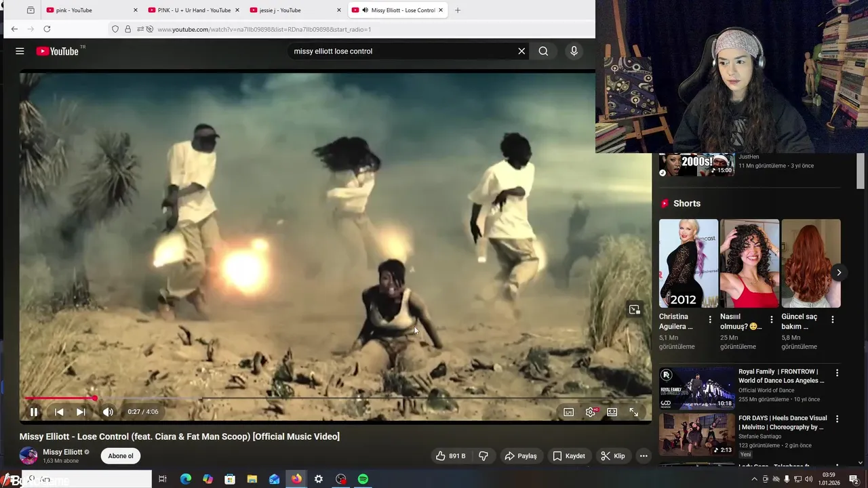Open Microsoft Edge from the taskbar
The image size is (868, 488).
pyautogui.click(x=186, y=479)
